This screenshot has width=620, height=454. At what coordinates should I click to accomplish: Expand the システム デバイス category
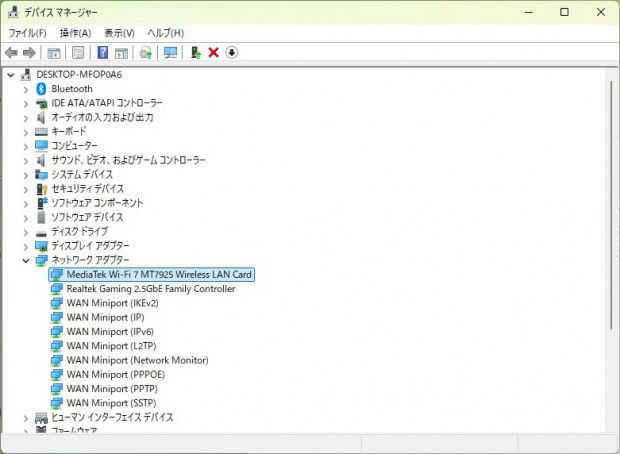26,175
